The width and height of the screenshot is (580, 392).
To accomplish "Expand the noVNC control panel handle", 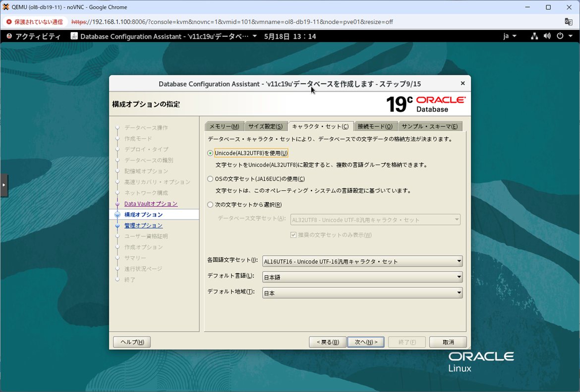I will (3, 184).
